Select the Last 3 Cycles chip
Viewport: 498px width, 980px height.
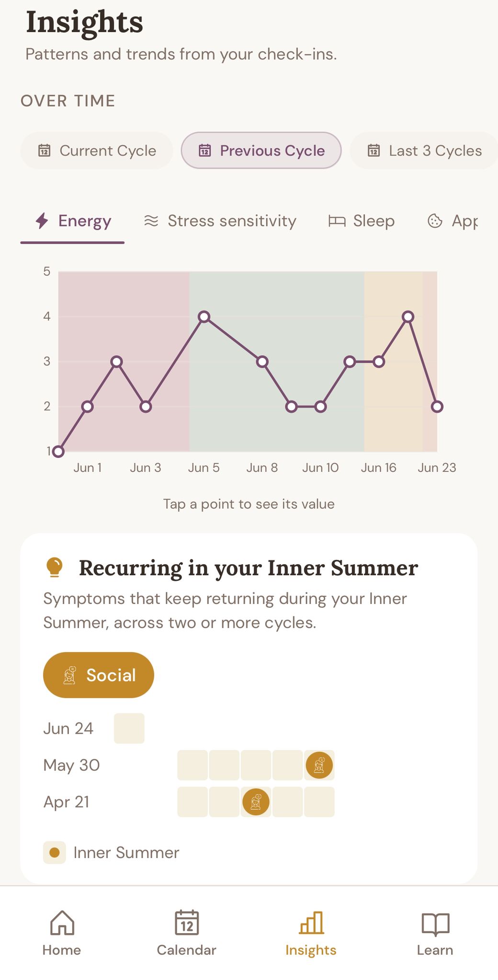(x=424, y=150)
